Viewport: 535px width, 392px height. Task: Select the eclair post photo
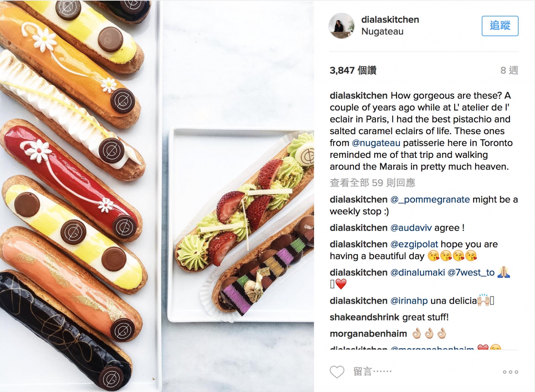click(157, 196)
